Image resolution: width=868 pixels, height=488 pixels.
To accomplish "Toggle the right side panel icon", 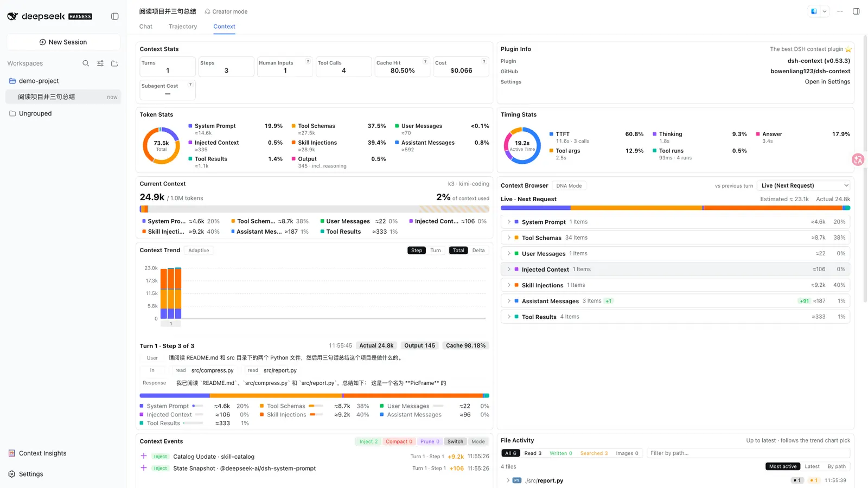I will click(x=856, y=11).
